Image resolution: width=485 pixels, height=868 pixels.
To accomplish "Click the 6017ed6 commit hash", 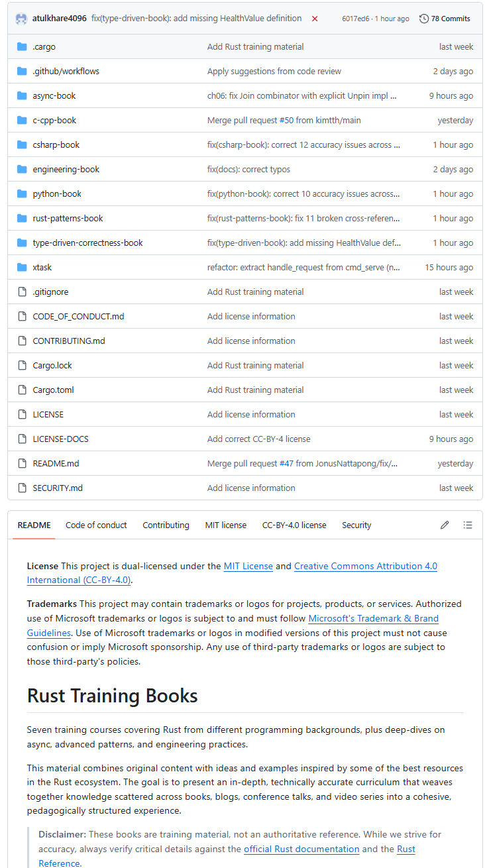I will point(354,19).
